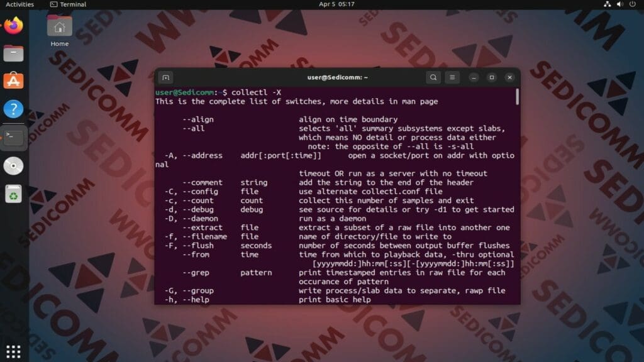The image size is (644, 362).
Task: Click the addr[:port[:time]] argument text
Action: click(x=281, y=156)
